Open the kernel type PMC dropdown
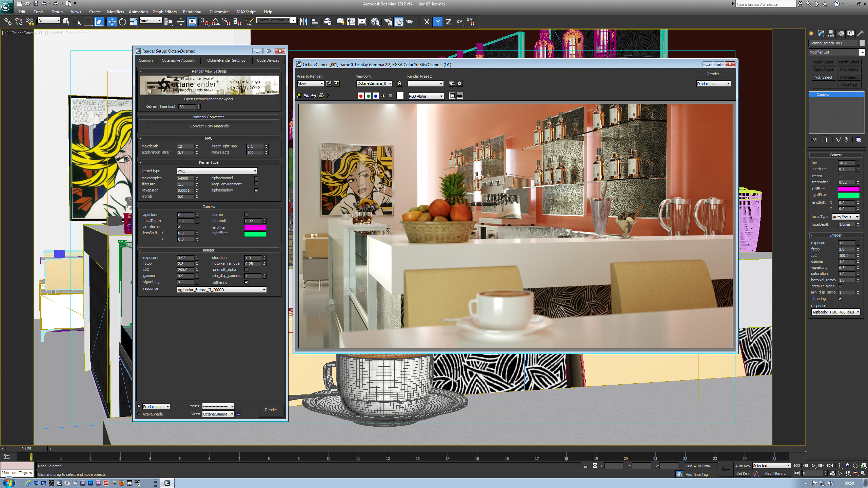The height and width of the screenshot is (488, 868). (x=217, y=171)
